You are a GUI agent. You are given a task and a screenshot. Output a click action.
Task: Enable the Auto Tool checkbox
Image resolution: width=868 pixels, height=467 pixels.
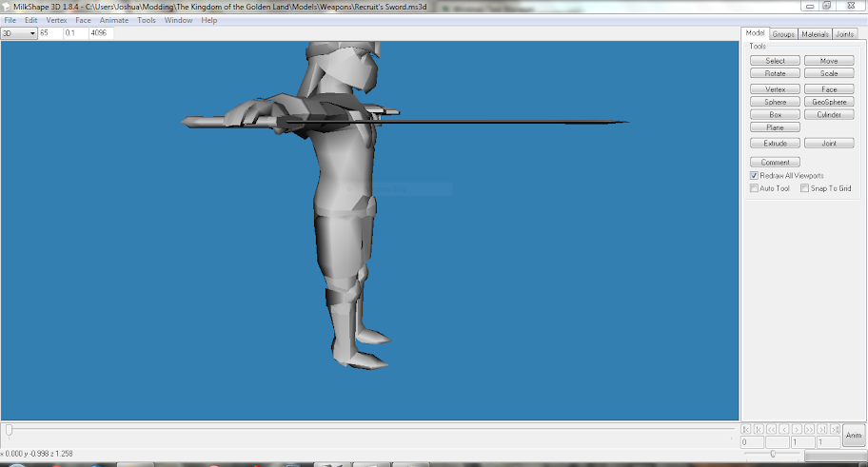pos(754,188)
